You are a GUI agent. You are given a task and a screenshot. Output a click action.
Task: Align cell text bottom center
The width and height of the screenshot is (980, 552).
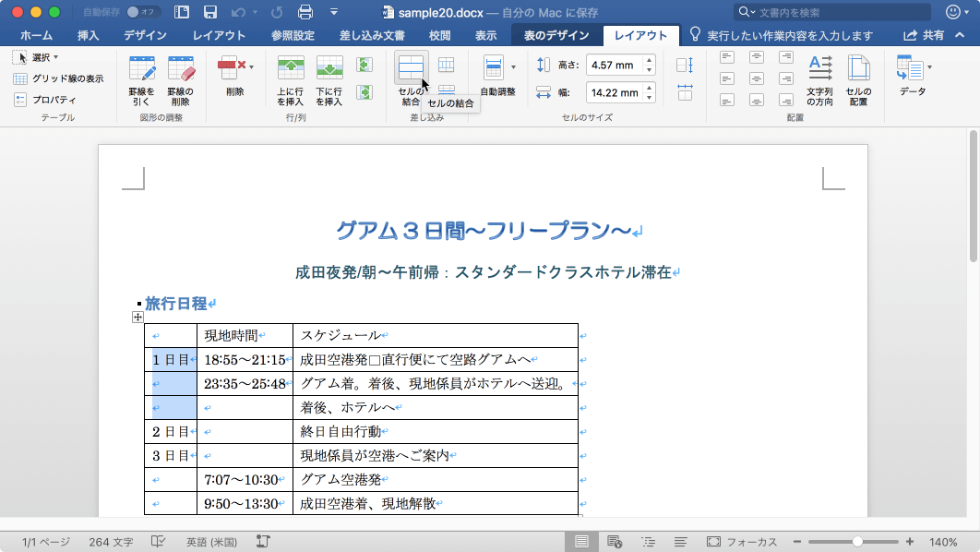[x=757, y=100]
